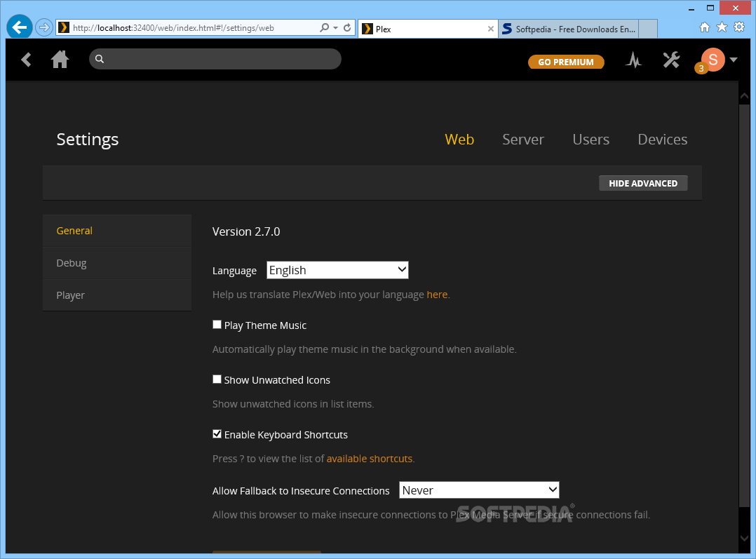756x559 pixels.
Task: Click the GO PREMIUM button
Action: tap(565, 62)
